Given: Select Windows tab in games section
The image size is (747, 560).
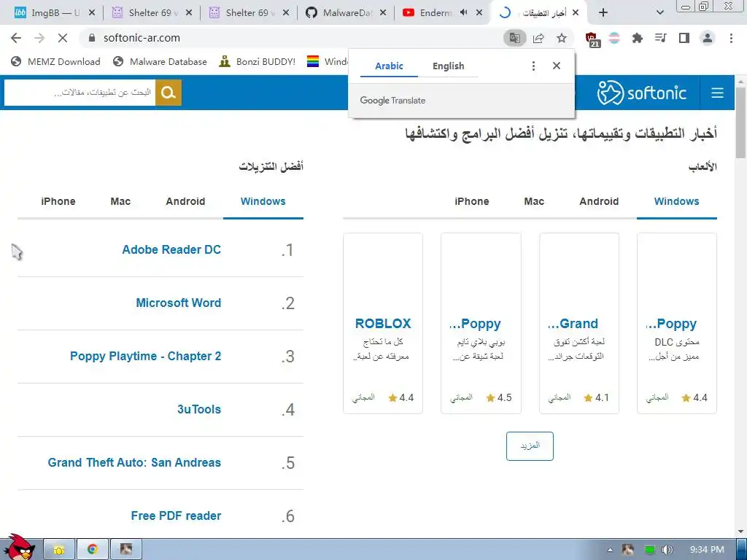Looking at the screenshot, I should [x=676, y=201].
